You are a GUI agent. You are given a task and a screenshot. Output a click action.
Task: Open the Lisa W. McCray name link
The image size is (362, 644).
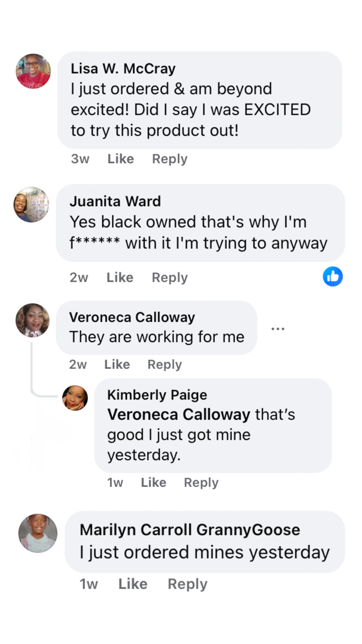123,69
